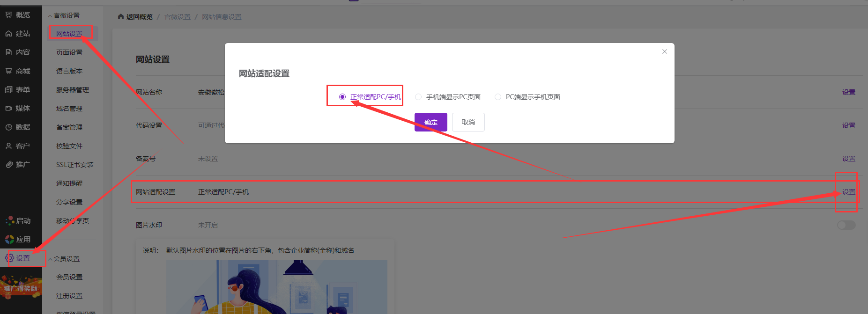Click the 媒体 video icon
Image resolution: width=868 pixels, height=314 pixels.
9,109
